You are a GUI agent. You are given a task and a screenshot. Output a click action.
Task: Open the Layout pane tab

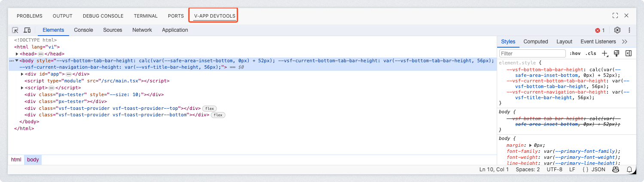pyautogui.click(x=564, y=42)
